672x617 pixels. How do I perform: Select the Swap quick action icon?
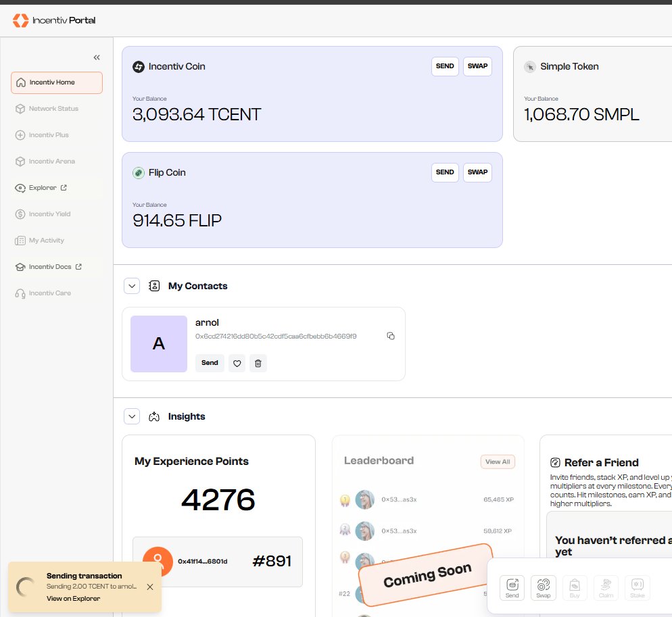click(544, 587)
